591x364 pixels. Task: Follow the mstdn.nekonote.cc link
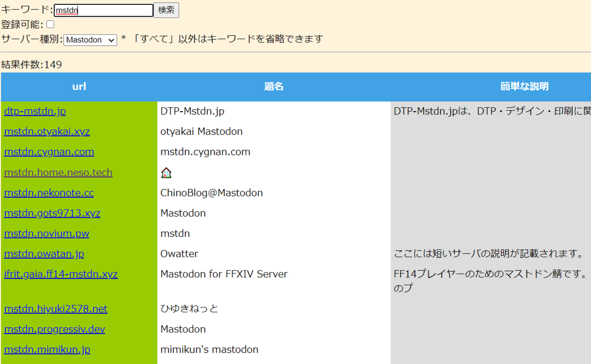tap(49, 193)
